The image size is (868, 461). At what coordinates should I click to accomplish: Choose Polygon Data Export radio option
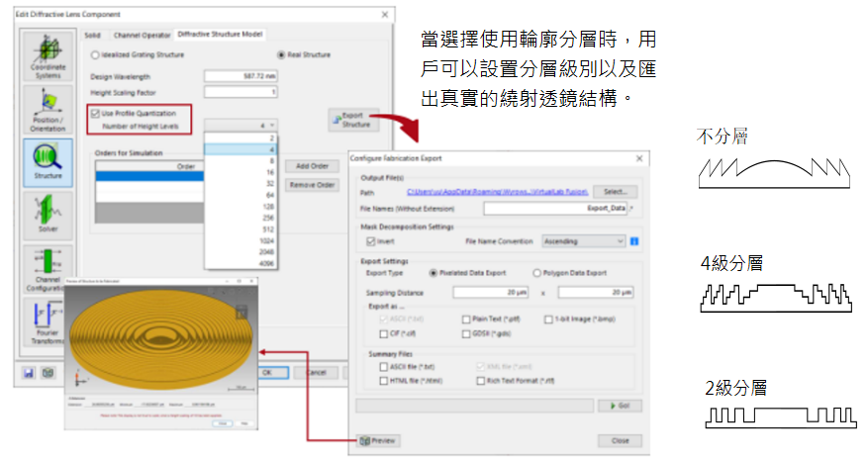point(537,273)
